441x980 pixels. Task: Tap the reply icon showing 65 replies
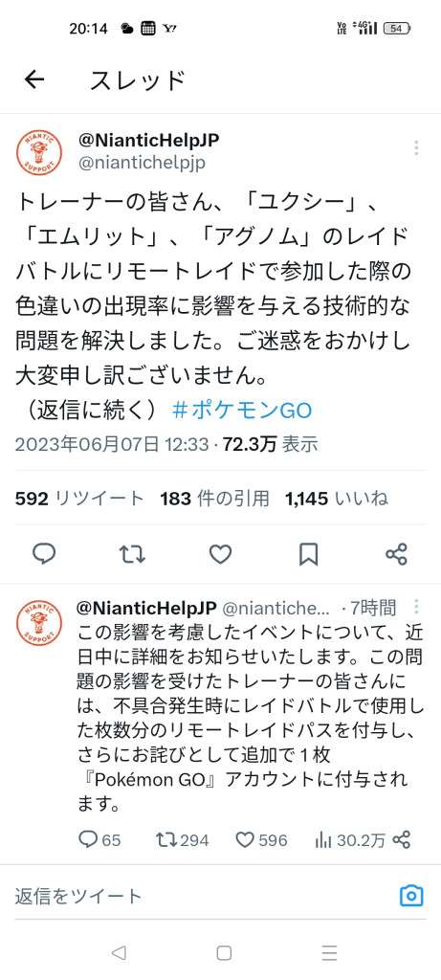coord(99,839)
